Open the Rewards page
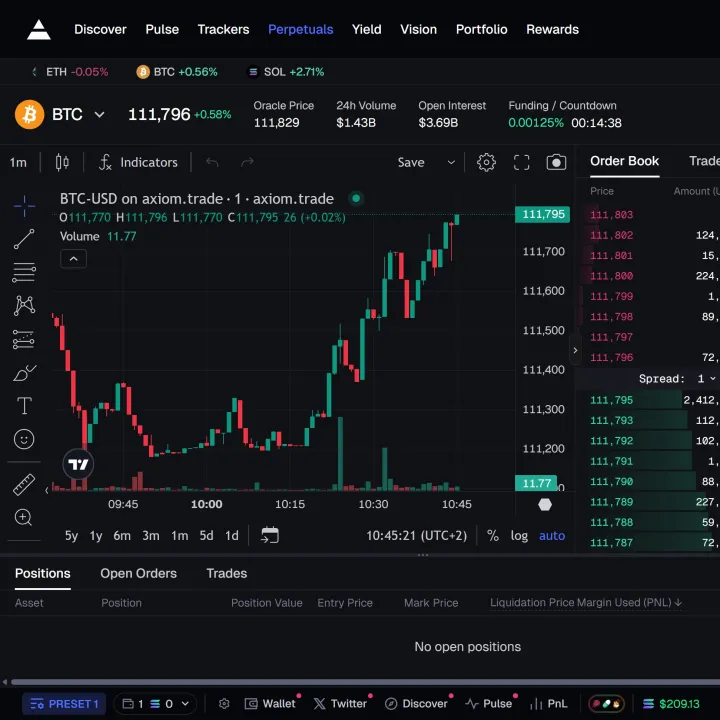This screenshot has height=720, width=720. click(552, 29)
